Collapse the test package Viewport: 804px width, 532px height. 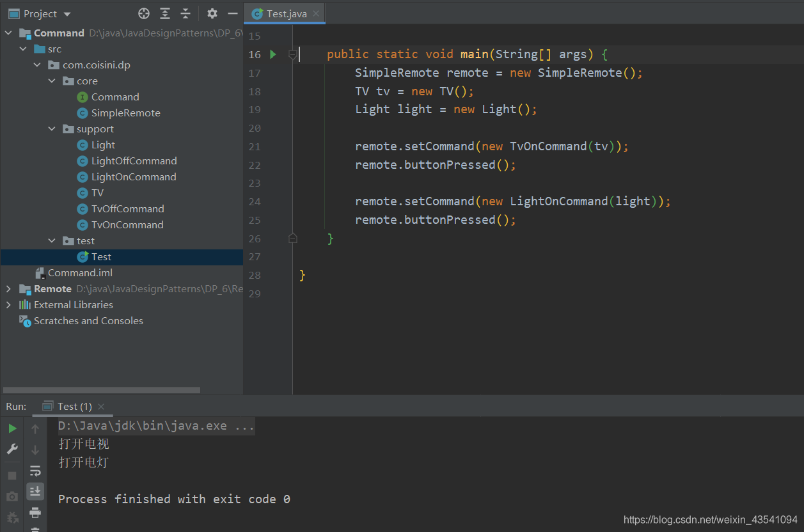click(x=52, y=241)
